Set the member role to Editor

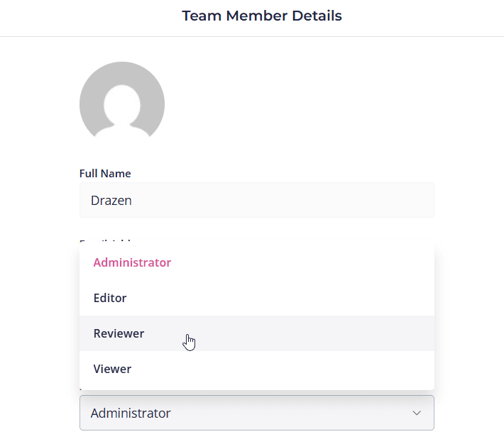pos(110,298)
